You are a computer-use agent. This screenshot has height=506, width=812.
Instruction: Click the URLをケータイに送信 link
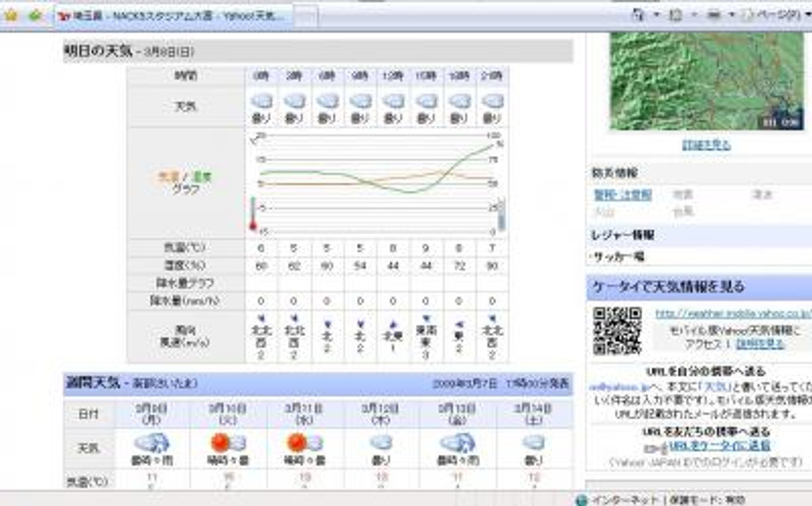pyautogui.click(x=719, y=446)
